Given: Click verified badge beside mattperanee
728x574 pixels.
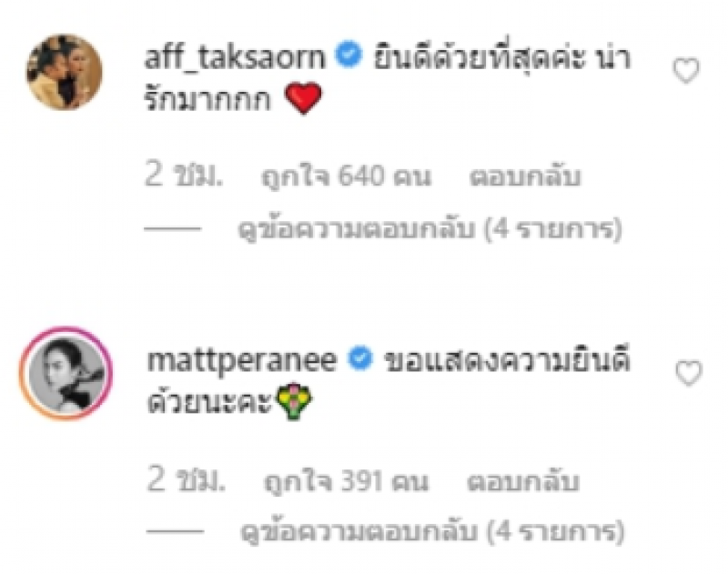Looking at the screenshot, I should click(x=360, y=358).
